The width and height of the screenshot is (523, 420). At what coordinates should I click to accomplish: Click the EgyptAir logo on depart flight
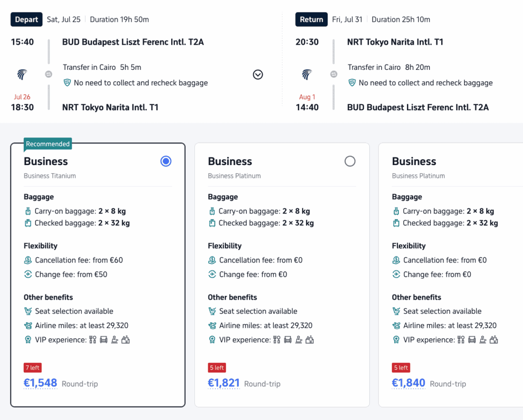click(22, 74)
